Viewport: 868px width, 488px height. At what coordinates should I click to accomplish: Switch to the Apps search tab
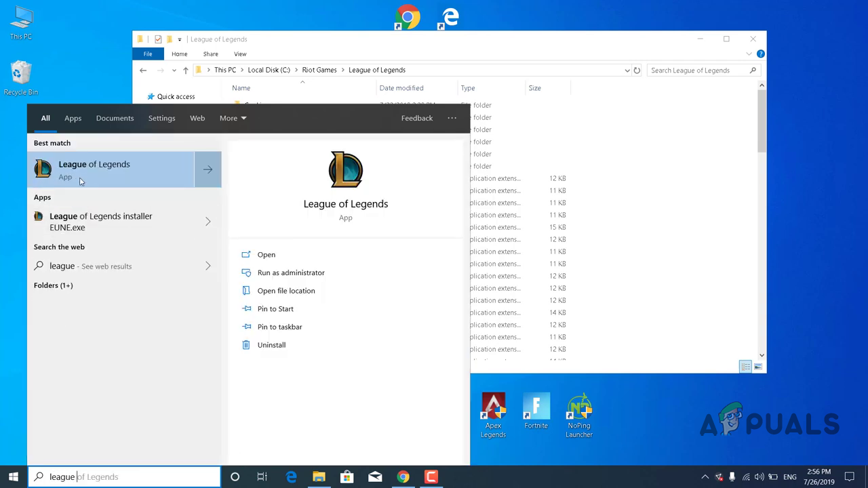[x=73, y=118]
